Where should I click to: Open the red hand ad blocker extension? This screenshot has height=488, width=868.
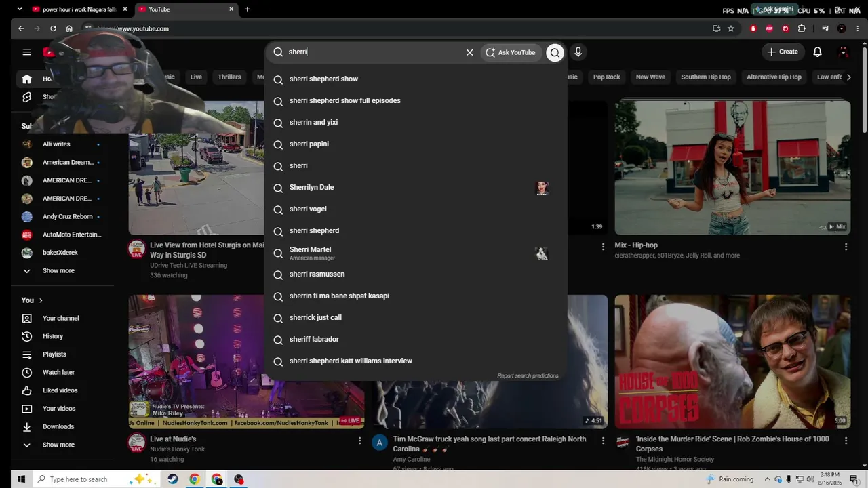[x=753, y=28]
